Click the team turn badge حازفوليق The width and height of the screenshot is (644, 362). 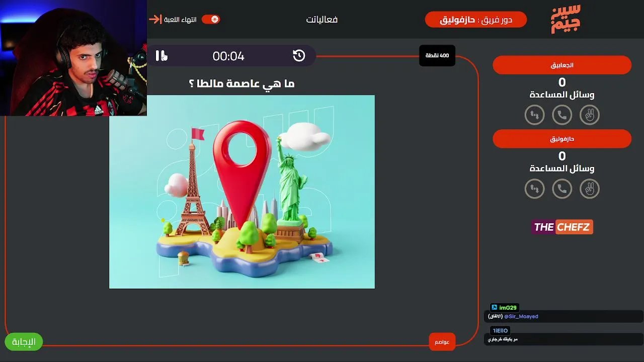[x=476, y=20]
